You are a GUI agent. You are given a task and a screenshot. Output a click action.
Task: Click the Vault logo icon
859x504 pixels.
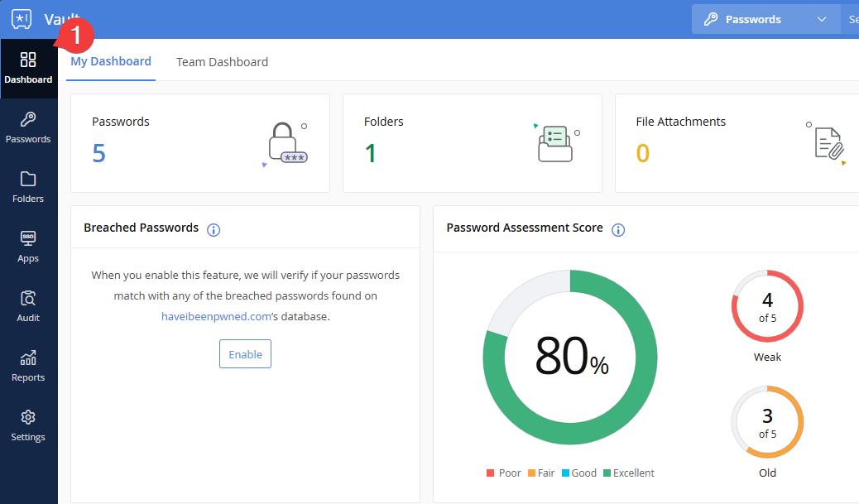point(22,19)
